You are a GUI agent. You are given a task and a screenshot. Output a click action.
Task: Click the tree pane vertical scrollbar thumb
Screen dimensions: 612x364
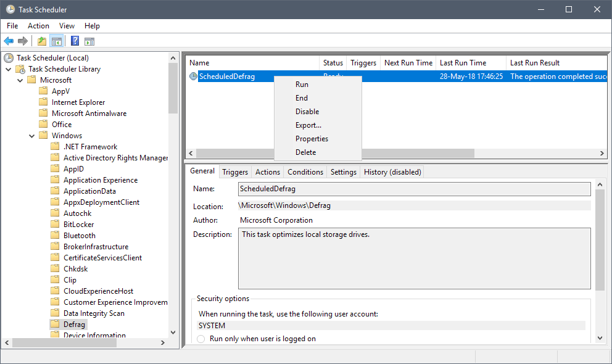point(173,89)
